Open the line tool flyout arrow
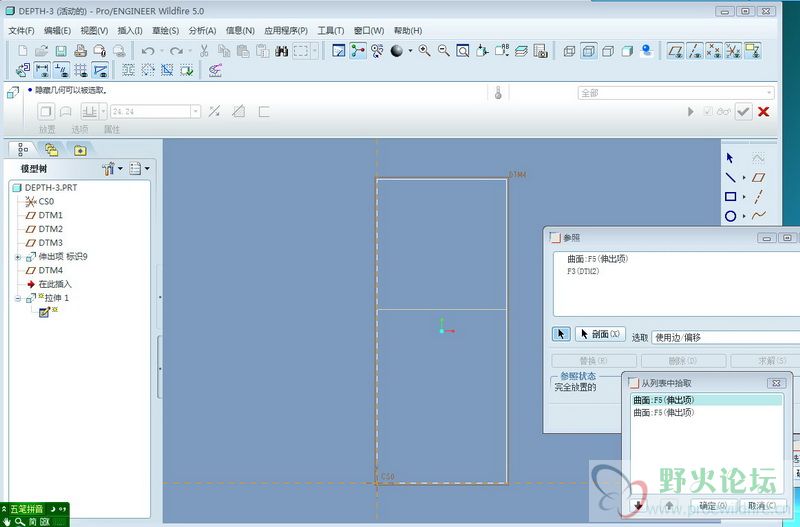This screenshot has width=800, height=527. 744,178
